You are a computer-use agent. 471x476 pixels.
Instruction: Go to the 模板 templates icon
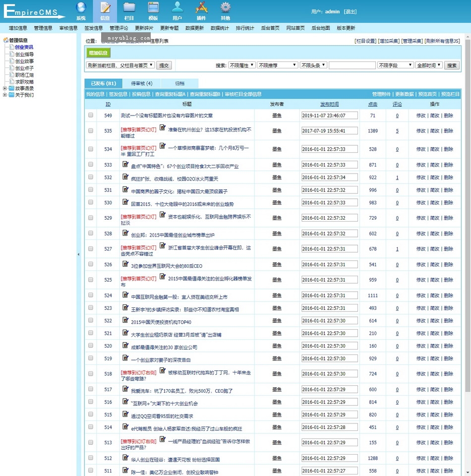[153, 10]
